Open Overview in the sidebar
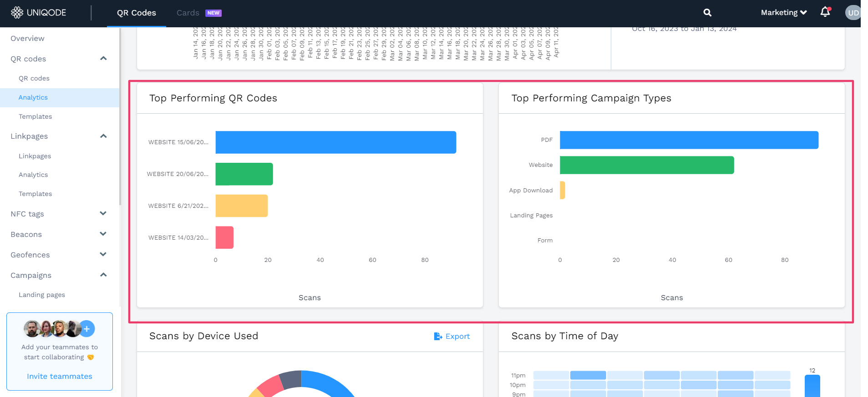Screen dimensions: 868x397 (28, 38)
